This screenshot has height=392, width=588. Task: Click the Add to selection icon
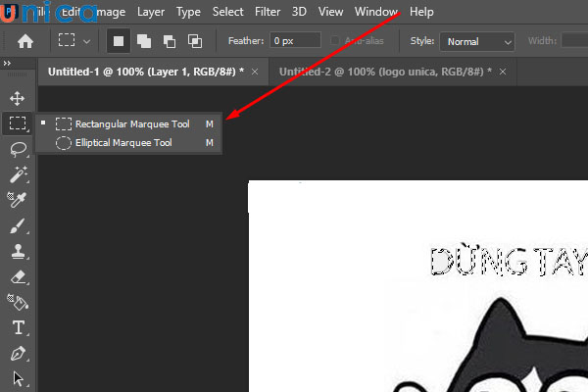144,41
